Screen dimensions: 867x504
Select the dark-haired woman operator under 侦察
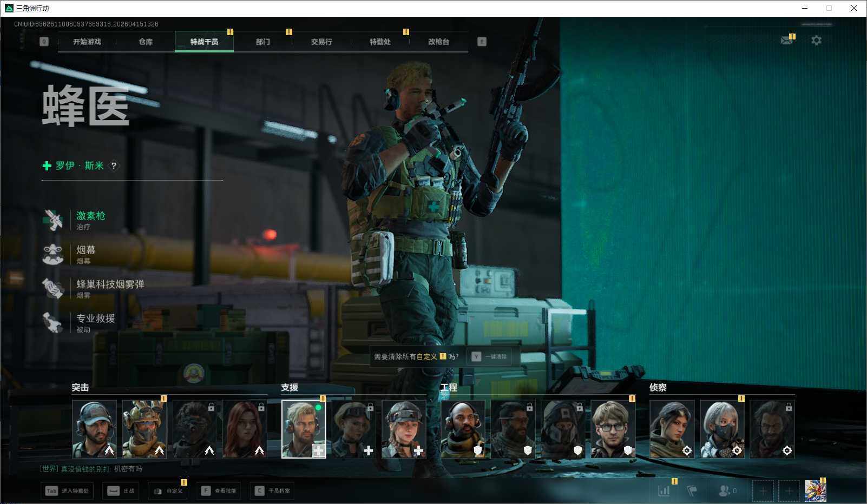672,429
